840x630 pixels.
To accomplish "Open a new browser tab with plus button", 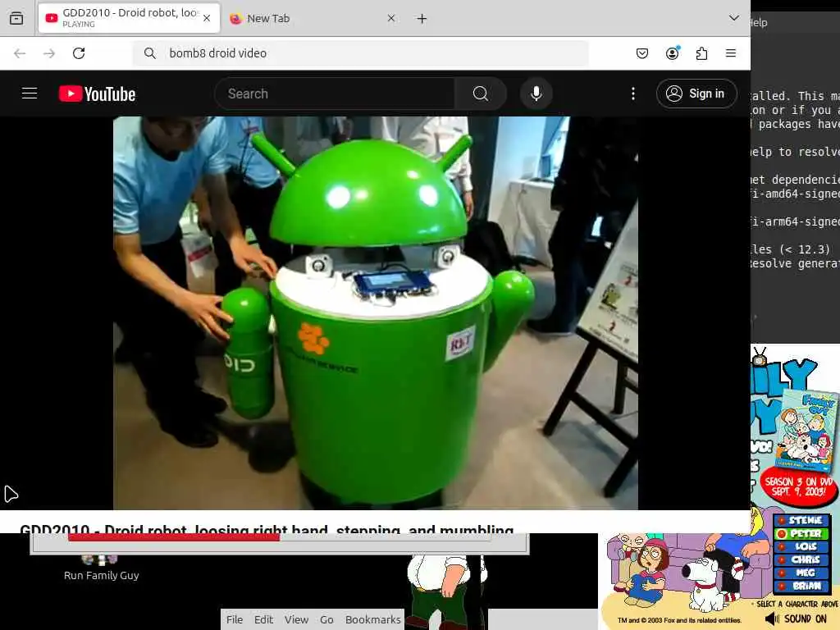I will tap(422, 19).
